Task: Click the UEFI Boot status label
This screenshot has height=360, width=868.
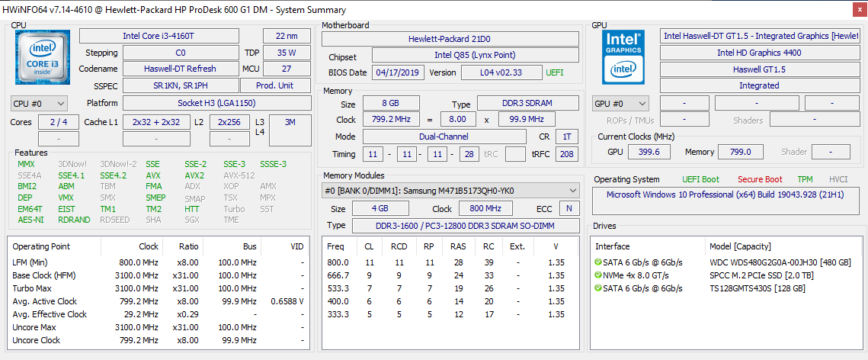Action: pyautogui.click(x=700, y=179)
